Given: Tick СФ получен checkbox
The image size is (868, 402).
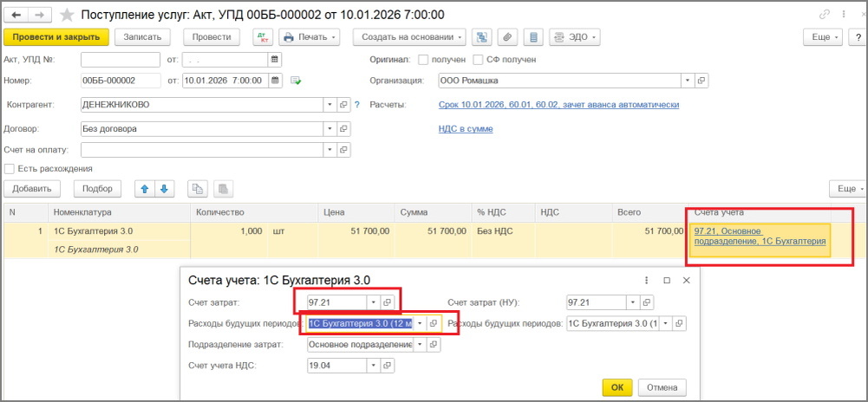Looking at the screenshot, I should pyautogui.click(x=477, y=59).
